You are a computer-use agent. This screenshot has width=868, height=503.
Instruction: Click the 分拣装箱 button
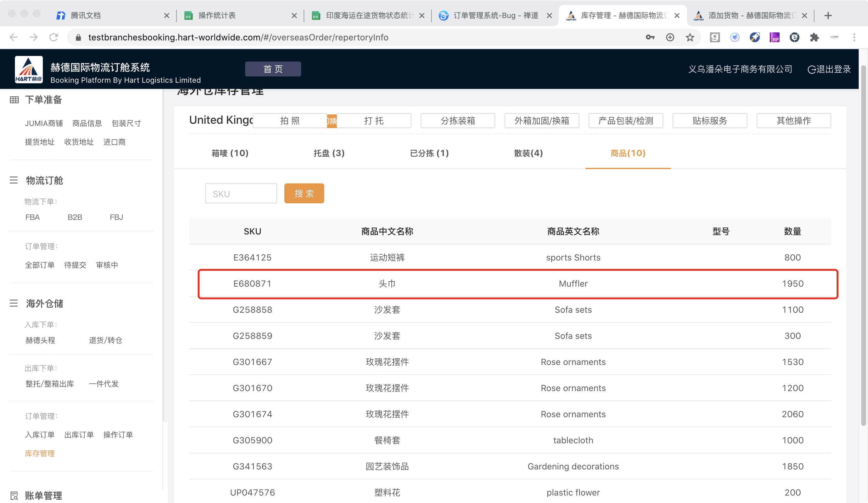458,121
